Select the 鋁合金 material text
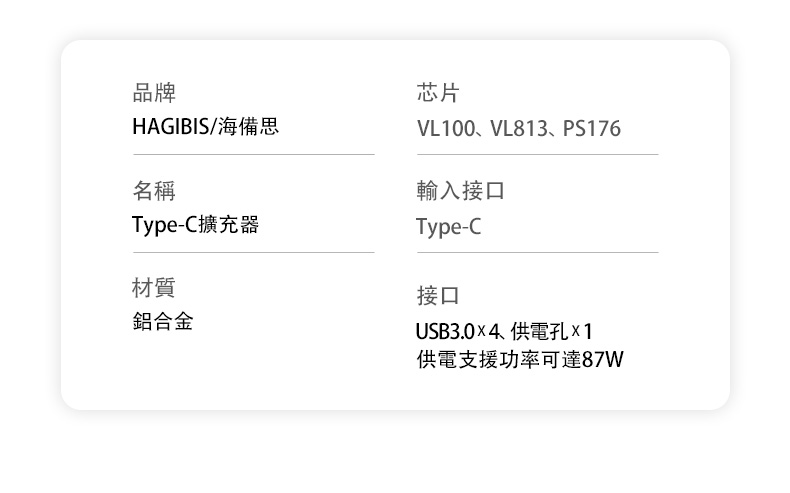Viewport: 790px width, 493px height. pos(163,321)
